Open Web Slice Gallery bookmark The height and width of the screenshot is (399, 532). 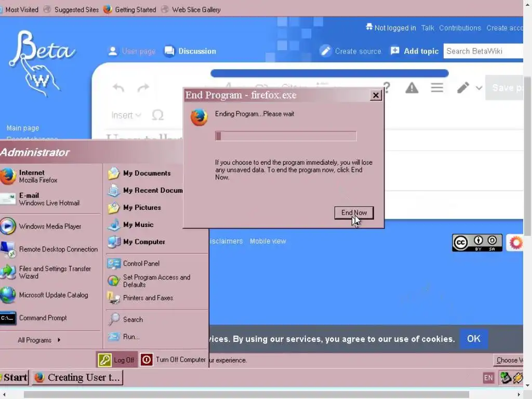191,9
